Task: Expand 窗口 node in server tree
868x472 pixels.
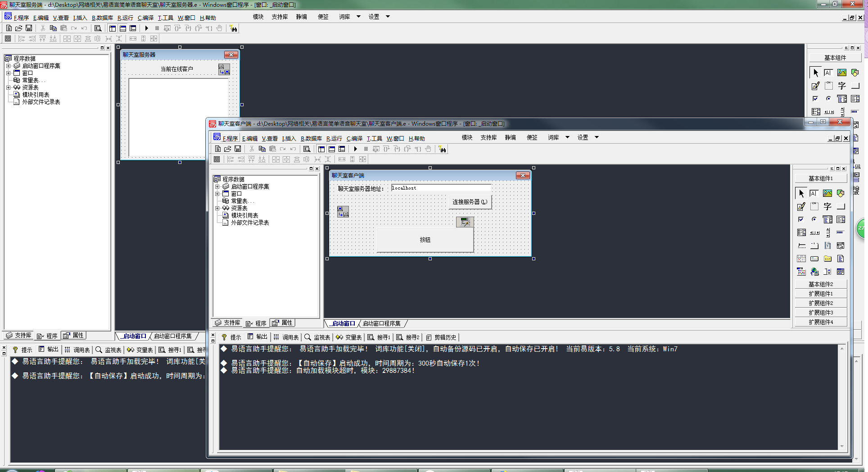Action: pyautogui.click(x=8, y=73)
